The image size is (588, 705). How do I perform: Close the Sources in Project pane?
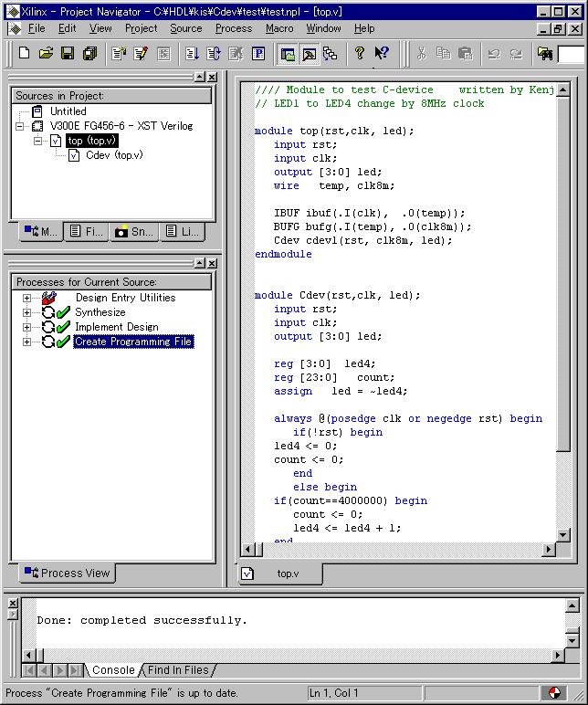tap(212, 77)
